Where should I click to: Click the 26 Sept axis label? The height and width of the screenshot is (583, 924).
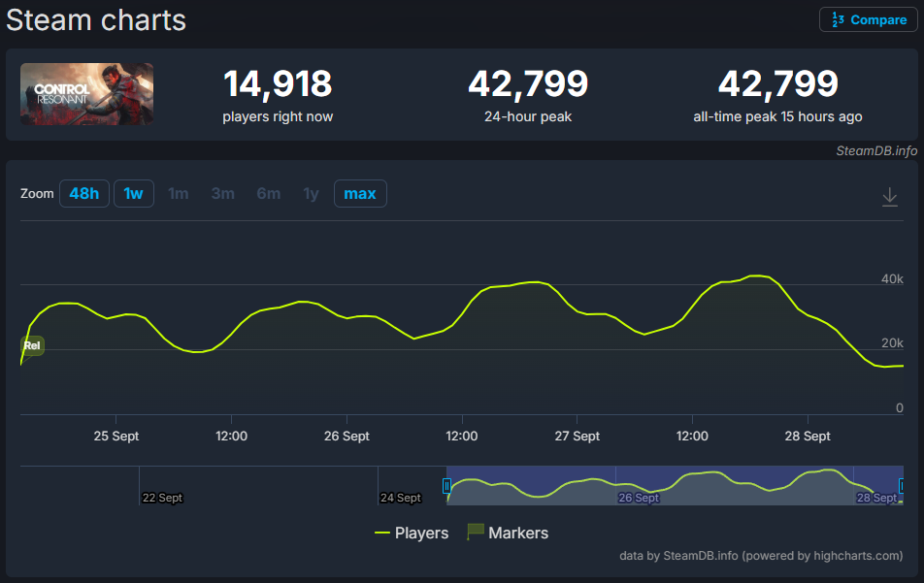pos(346,437)
